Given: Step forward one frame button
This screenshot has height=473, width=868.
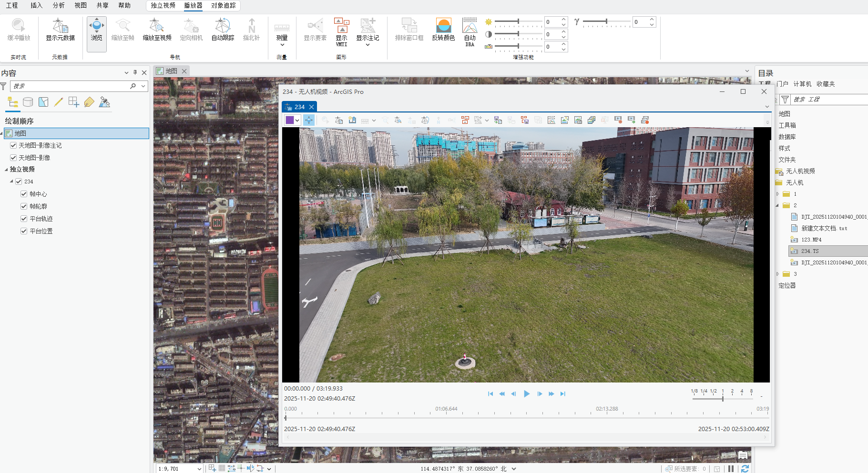Looking at the screenshot, I should tap(540, 394).
